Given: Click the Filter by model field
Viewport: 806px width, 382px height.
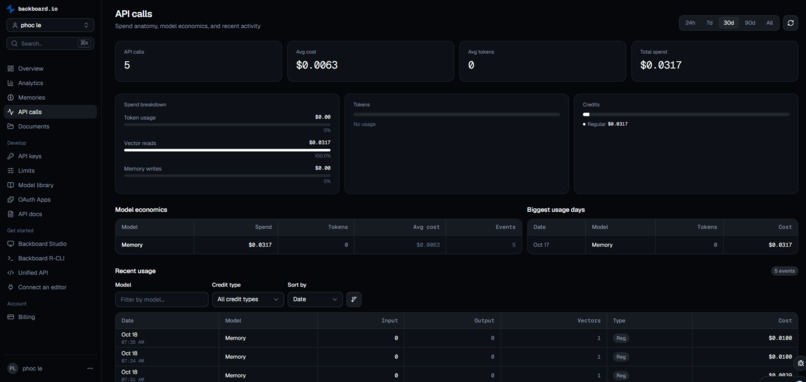Looking at the screenshot, I should (162, 299).
